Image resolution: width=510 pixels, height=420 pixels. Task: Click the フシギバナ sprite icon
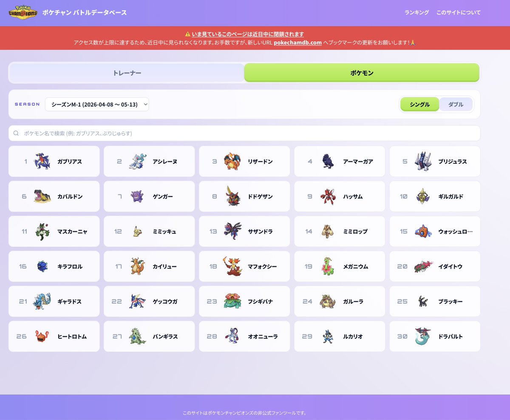tap(232, 302)
